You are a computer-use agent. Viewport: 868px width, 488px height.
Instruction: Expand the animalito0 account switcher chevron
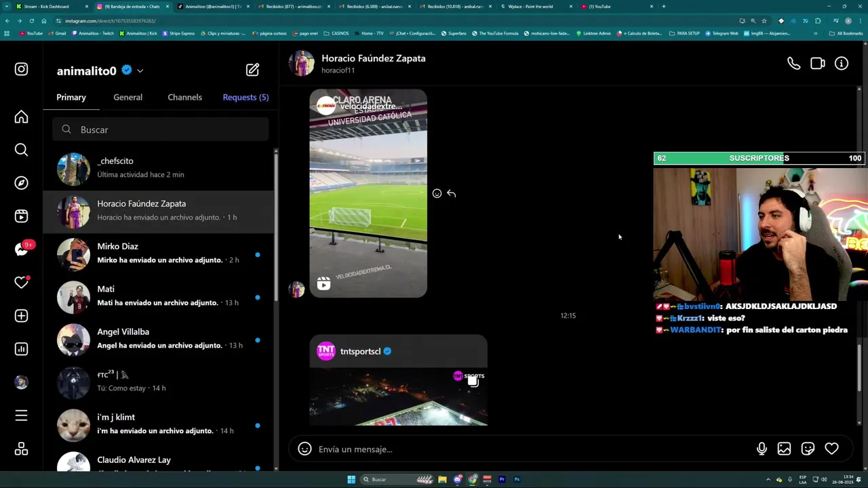[140, 70]
